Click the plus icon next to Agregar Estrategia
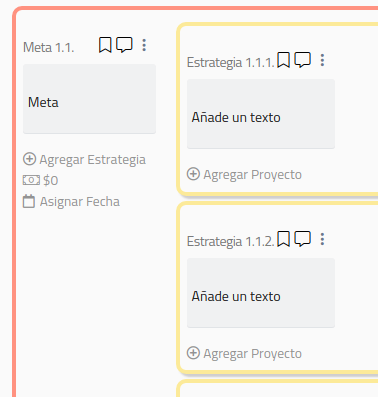378x397 pixels. (x=29, y=159)
